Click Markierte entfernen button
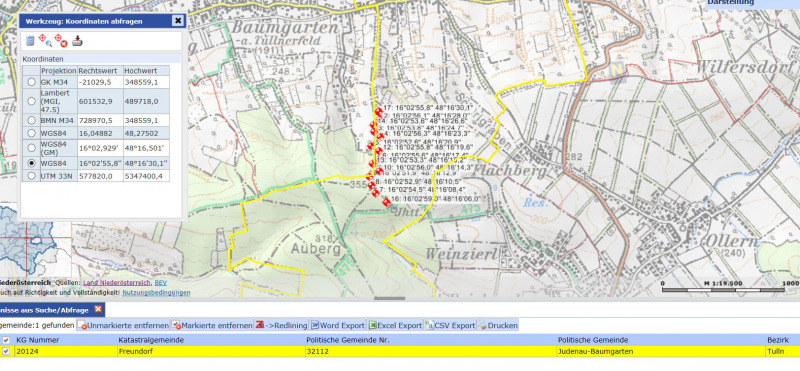Image resolution: width=800 pixels, height=371 pixels. coord(212,325)
